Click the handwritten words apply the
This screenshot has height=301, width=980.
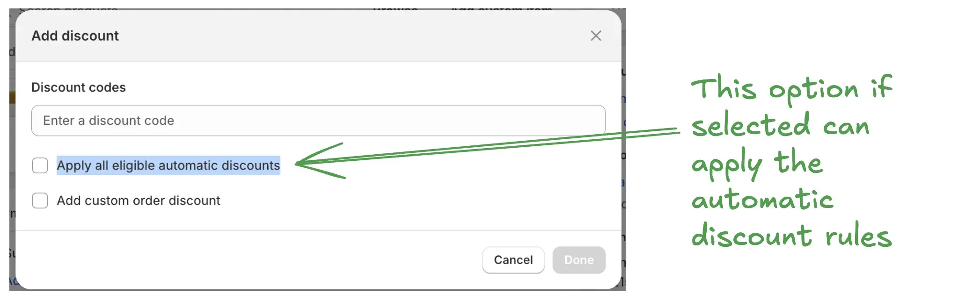pos(757,164)
